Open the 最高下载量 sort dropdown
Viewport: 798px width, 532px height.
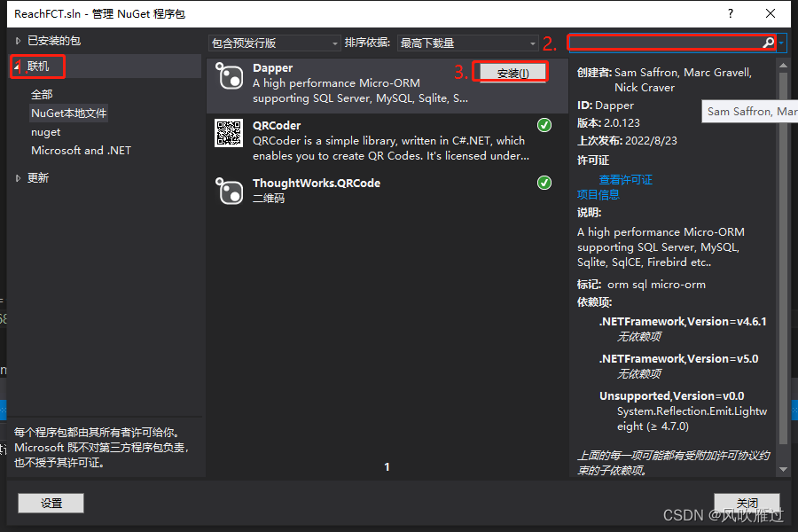click(467, 42)
